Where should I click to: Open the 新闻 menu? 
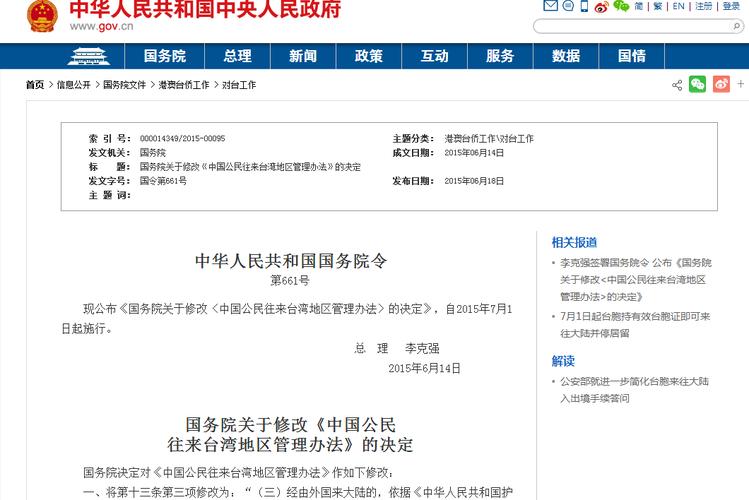click(x=303, y=56)
